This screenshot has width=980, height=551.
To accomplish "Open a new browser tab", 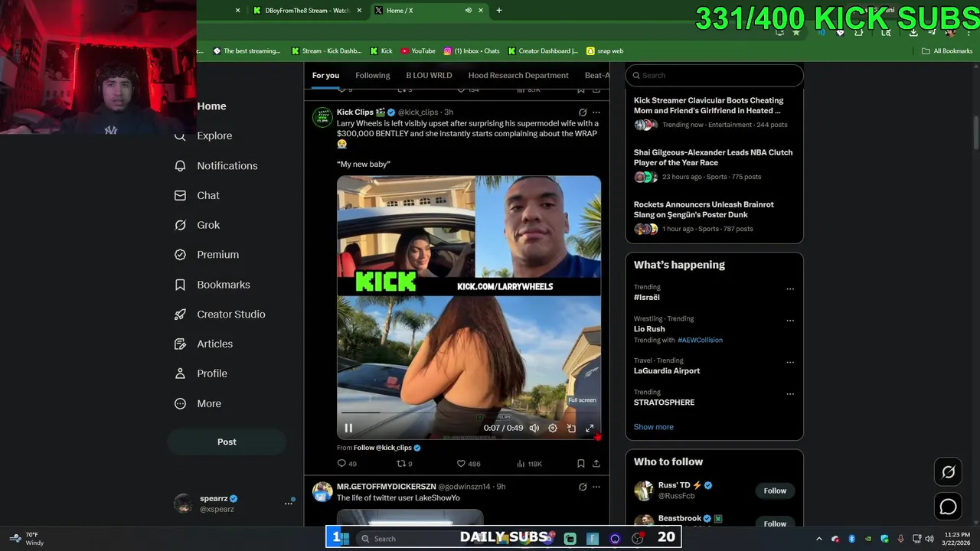I will coord(499,11).
